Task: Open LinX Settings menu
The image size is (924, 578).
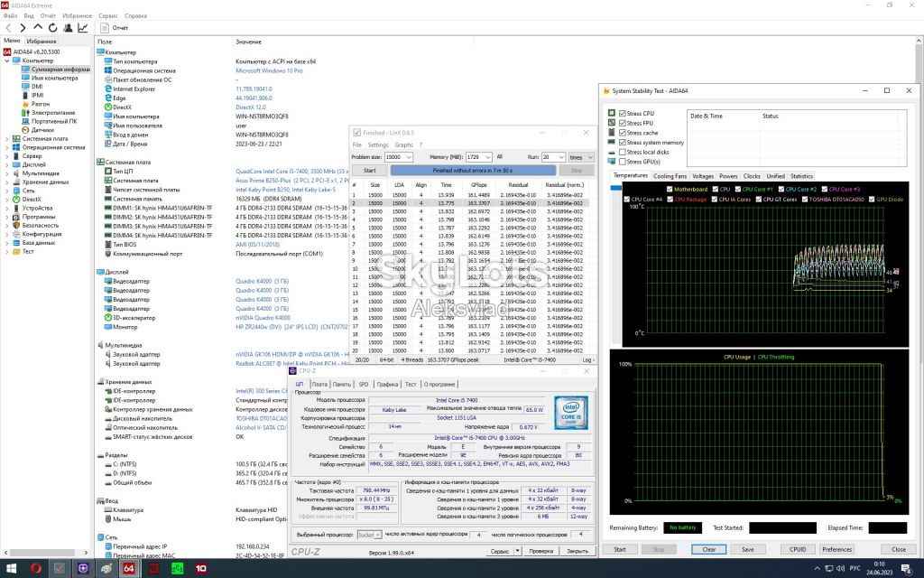Action: coord(378,144)
